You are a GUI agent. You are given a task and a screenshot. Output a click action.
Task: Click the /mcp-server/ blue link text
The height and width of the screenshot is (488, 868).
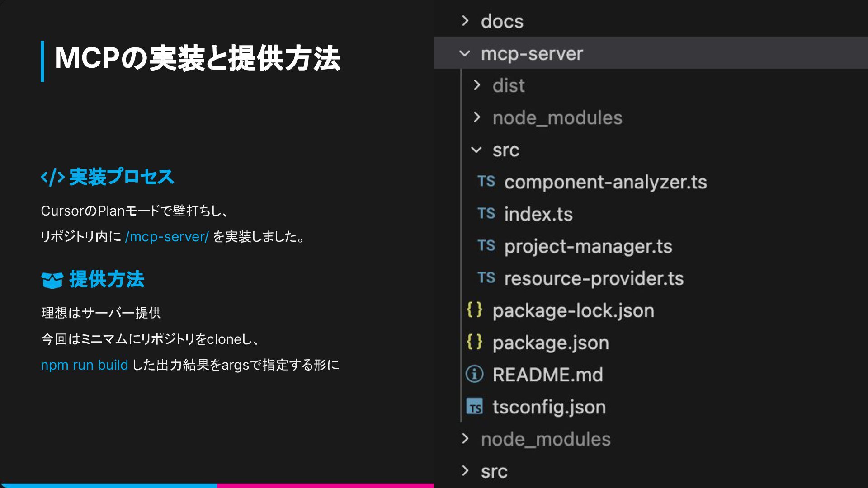pyautogui.click(x=167, y=237)
